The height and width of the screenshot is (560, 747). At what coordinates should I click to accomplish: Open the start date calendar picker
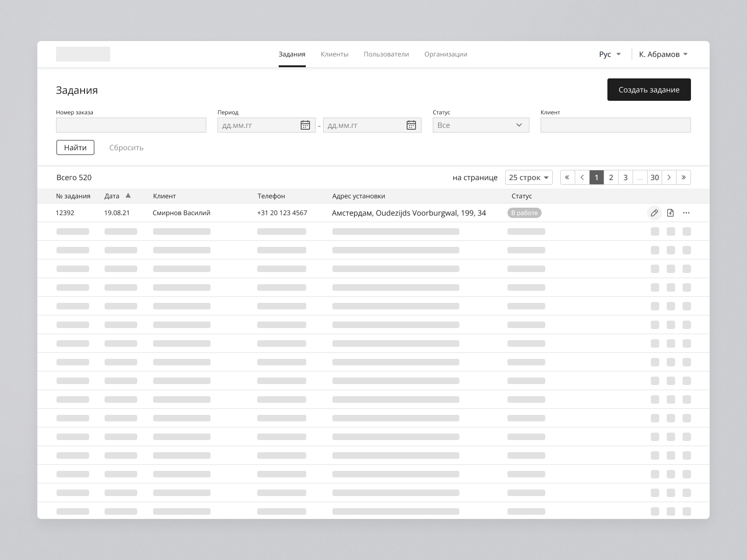pos(305,125)
